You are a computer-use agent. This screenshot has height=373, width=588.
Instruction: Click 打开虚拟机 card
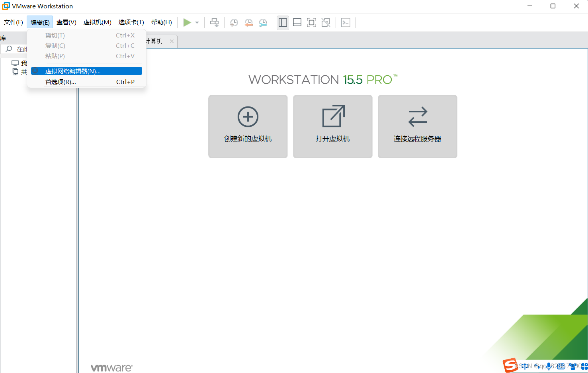[x=332, y=126]
